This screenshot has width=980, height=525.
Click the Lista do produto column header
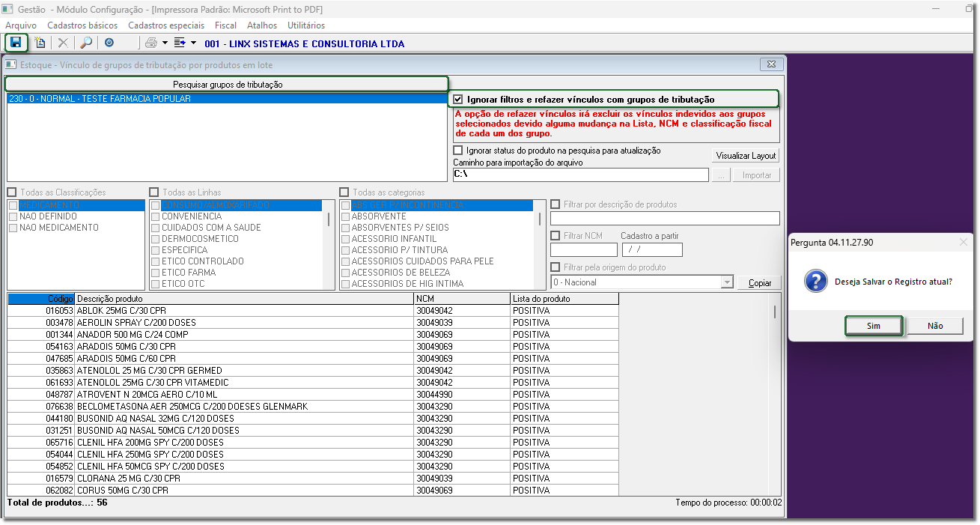564,299
